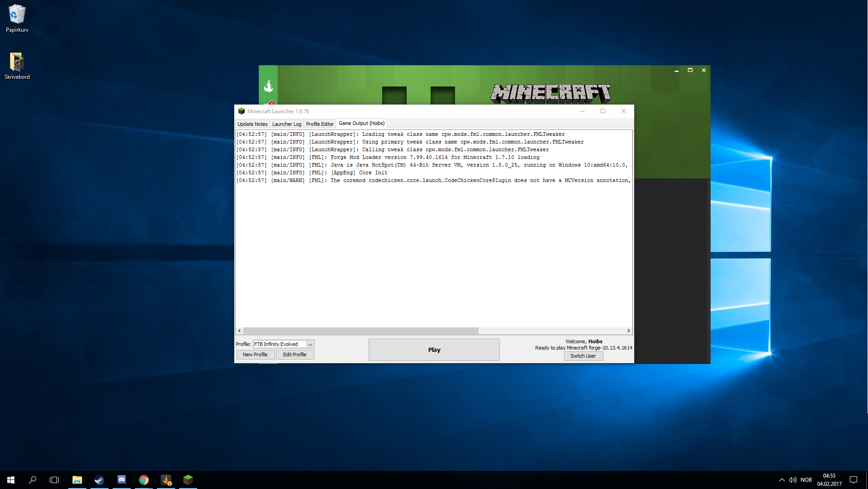Maximize the green background launcher window
868x489 pixels.
click(690, 70)
